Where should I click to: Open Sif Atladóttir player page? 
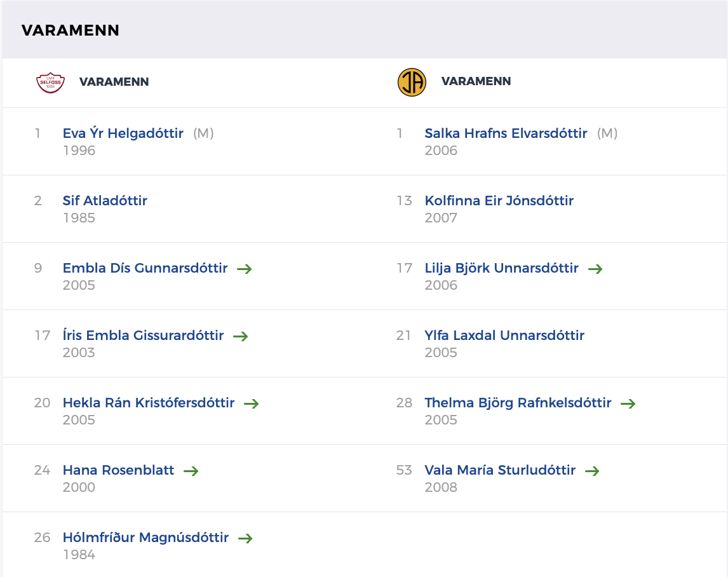(x=105, y=201)
